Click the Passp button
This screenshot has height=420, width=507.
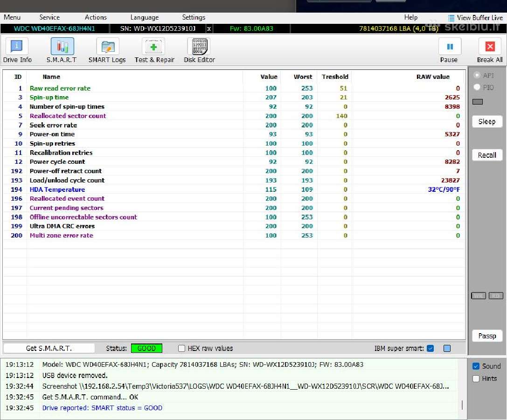(487, 336)
